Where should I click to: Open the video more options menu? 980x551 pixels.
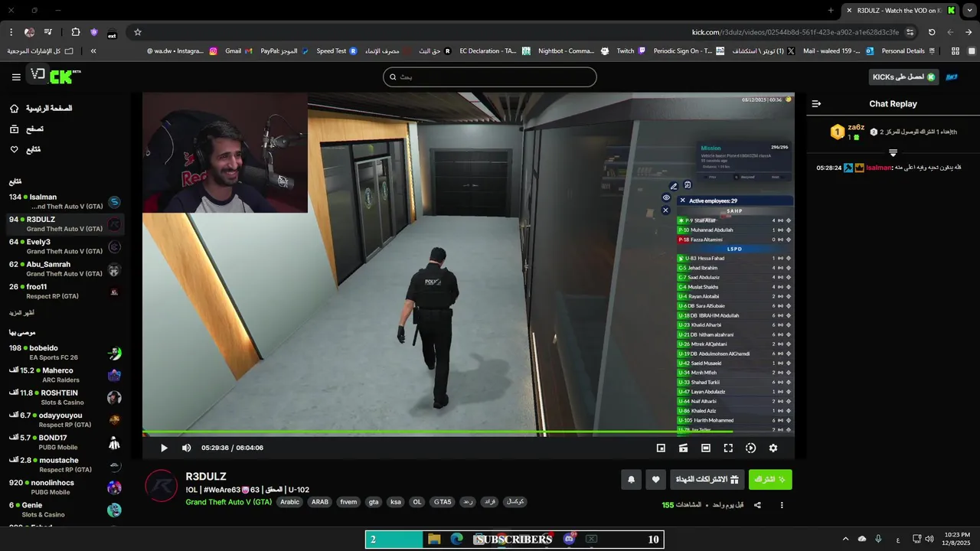point(782,505)
